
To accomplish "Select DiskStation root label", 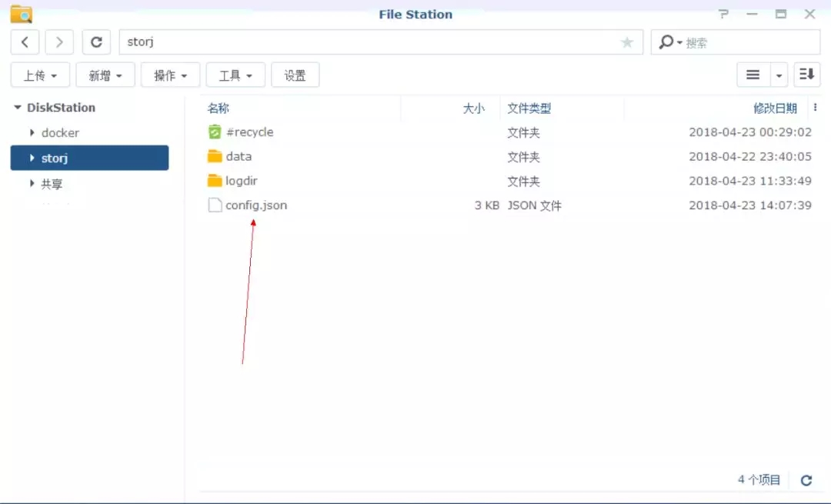I will coord(61,108).
